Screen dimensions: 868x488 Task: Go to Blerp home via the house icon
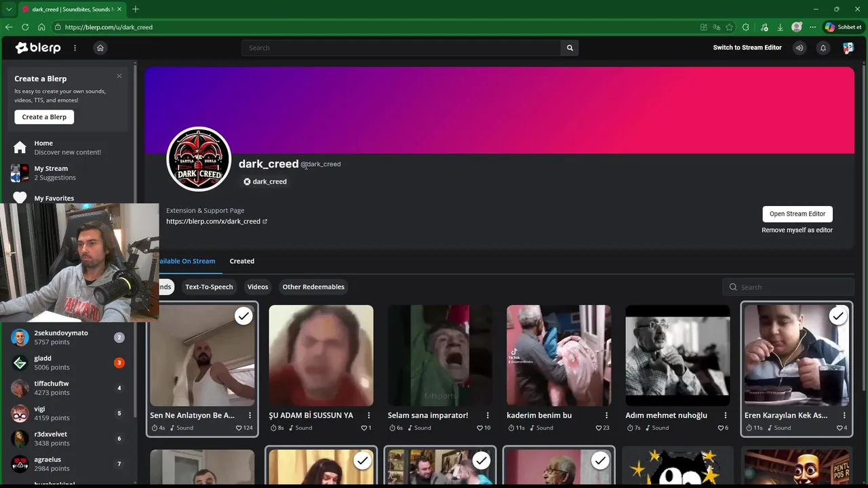click(100, 48)
